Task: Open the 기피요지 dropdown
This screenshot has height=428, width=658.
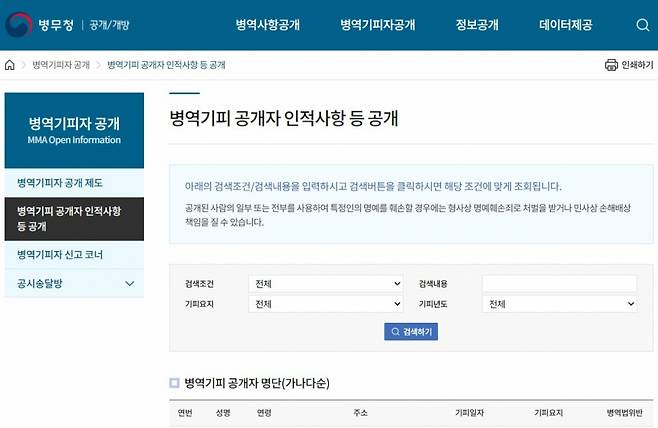Action: click(325, 304)
